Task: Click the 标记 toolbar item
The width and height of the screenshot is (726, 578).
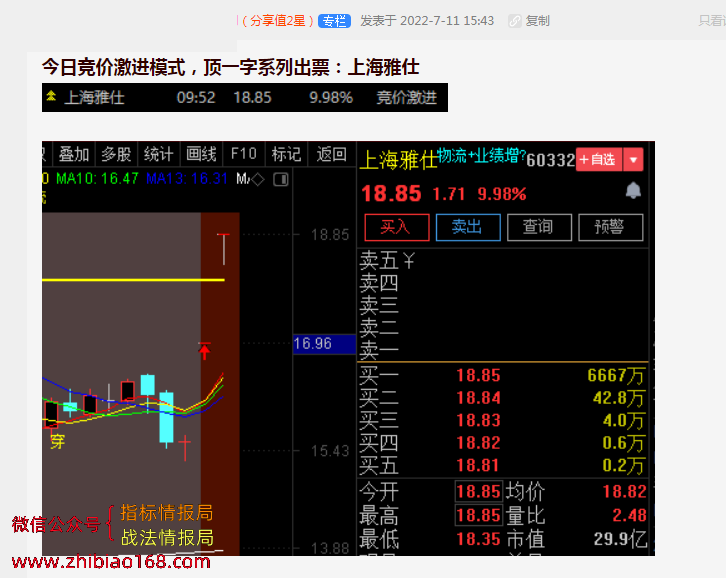Action: (286, 154)
